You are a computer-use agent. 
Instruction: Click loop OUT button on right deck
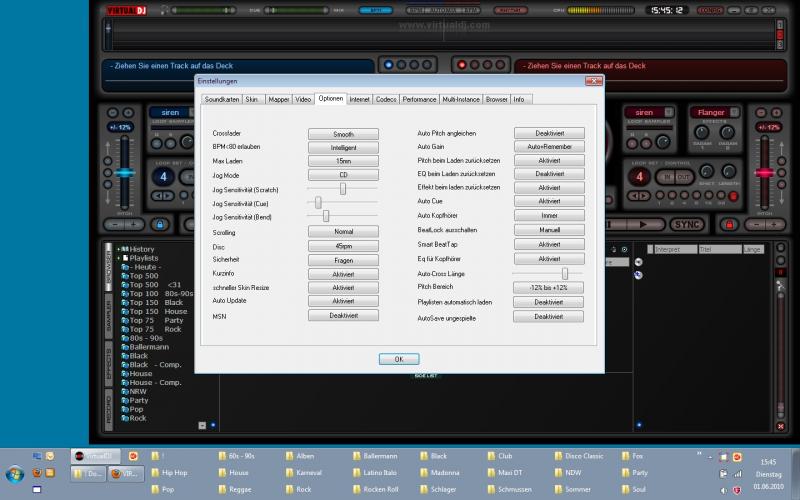tap(683, 177)
